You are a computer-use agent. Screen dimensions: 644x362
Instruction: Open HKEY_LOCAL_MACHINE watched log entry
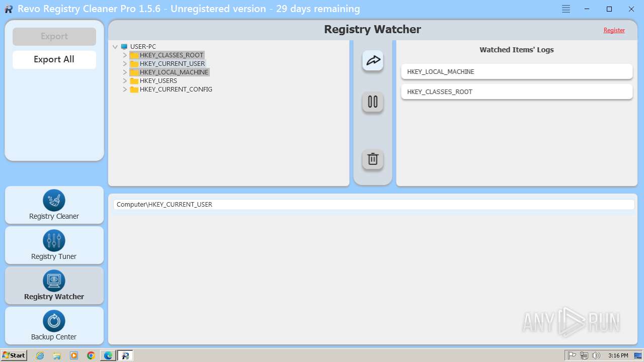(517, 71)
